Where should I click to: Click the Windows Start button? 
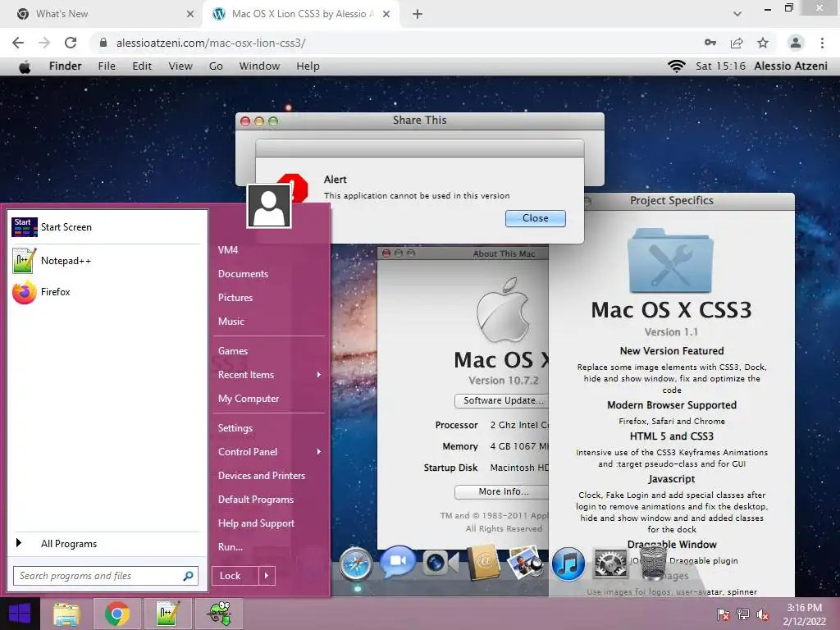point(20,614)
